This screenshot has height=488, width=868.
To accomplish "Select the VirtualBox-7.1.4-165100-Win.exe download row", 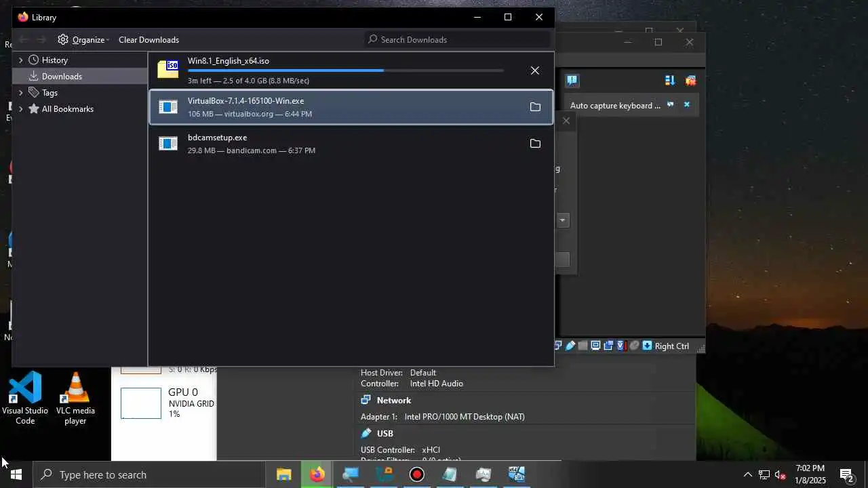I will pos(351,107).
